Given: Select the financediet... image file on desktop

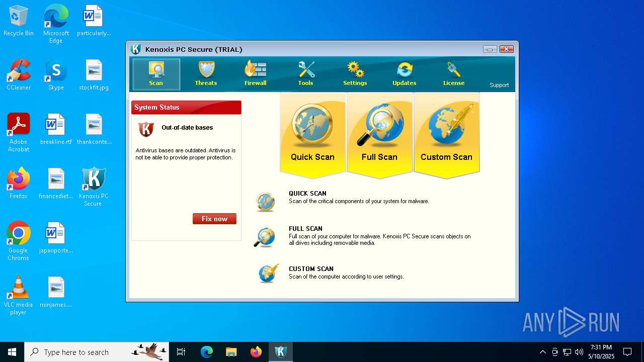Looking at the screenshot, I should (56, 184).
